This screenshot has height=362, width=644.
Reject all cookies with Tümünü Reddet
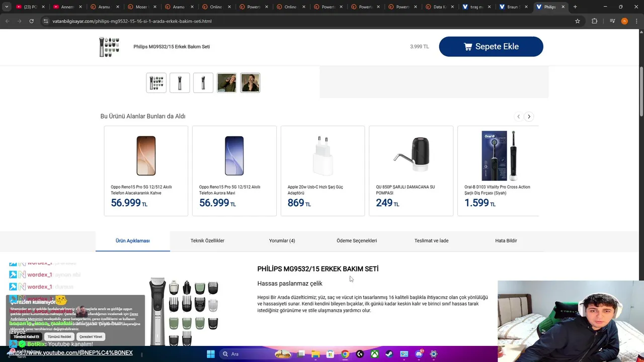tap(59, 337)
